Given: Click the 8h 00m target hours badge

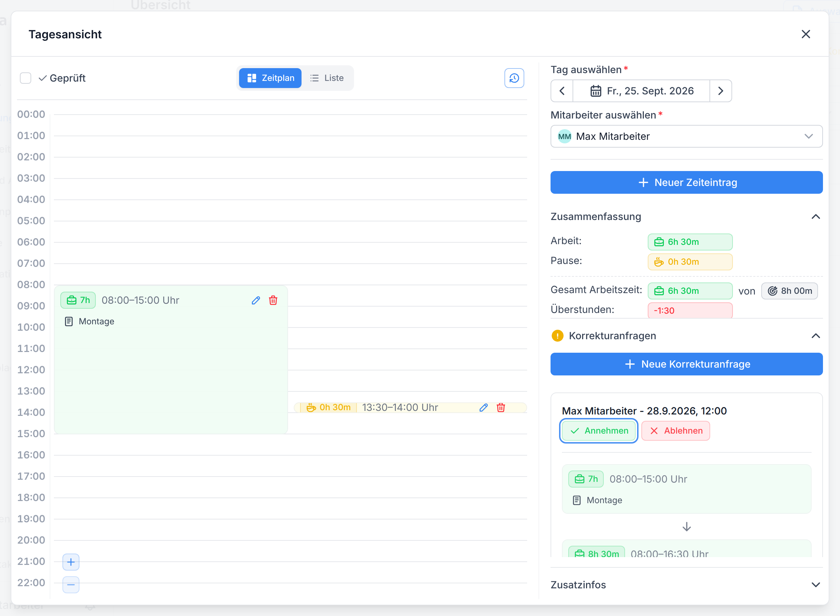Looking at the screenshot, I should (x=789, y=291).
